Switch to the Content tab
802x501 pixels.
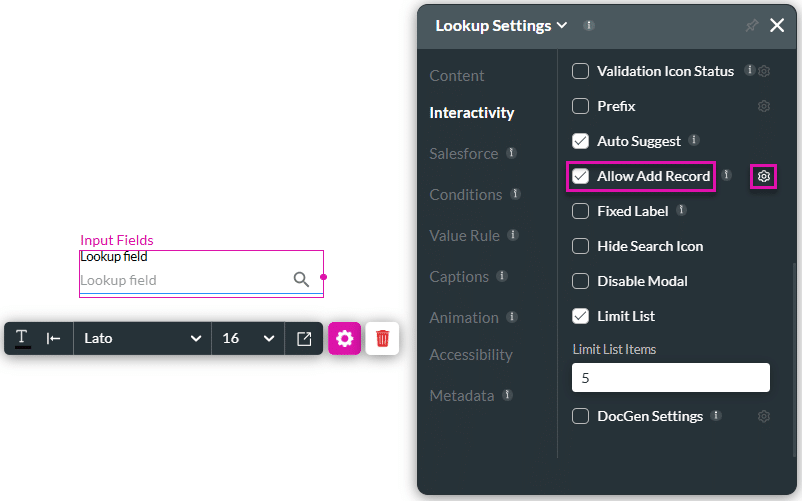(x=457, y=76)
